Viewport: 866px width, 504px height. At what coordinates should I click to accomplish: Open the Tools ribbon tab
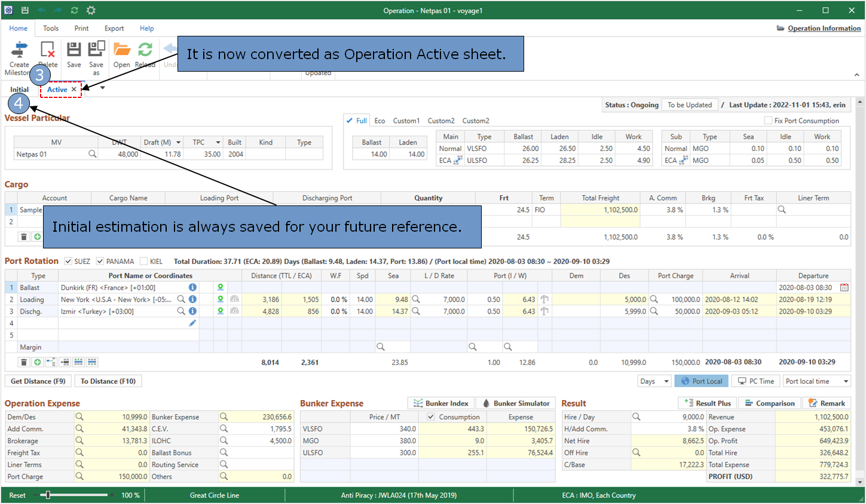coord(51,28)
